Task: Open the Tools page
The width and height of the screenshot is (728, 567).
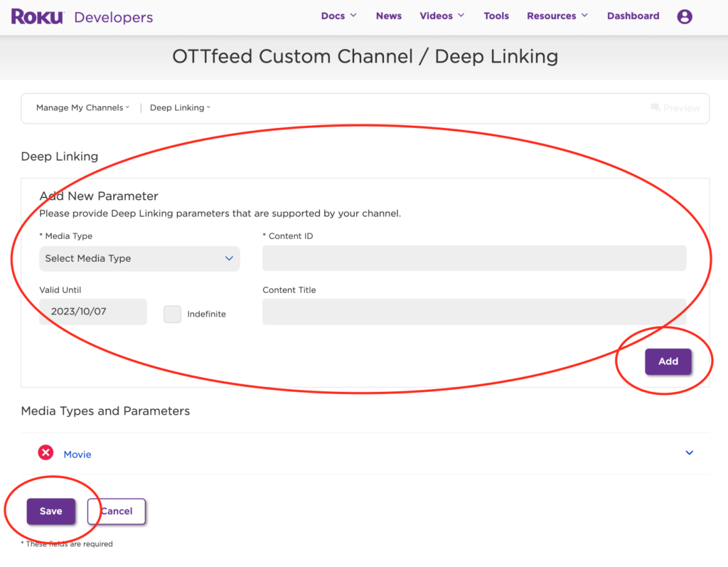Action: coord(496,16)
